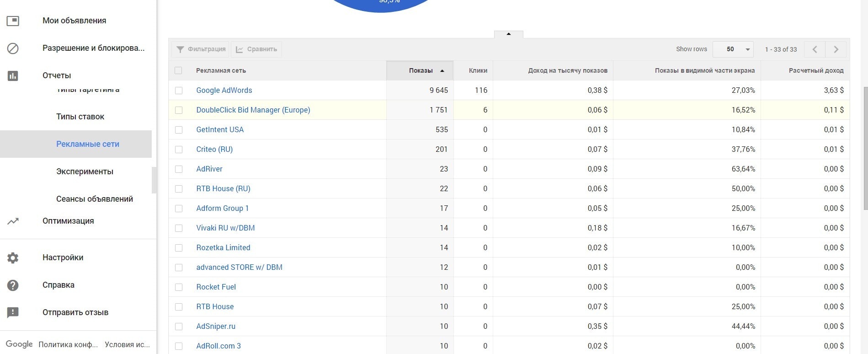Click the block icon beside Разрешение и блокирование
The height and width of the screenshot is (354, 868).
(x=13, y=48)
